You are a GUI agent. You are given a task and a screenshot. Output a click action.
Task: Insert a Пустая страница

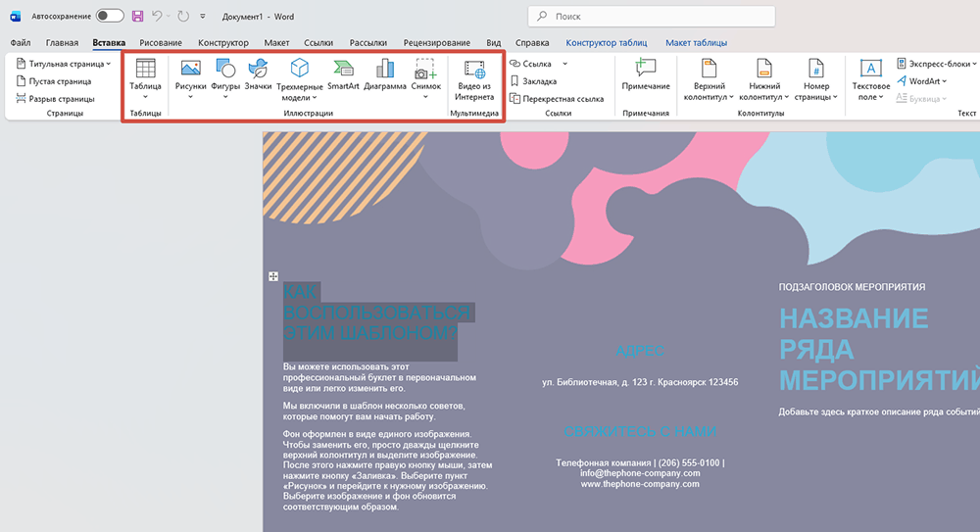click(54, 81)
